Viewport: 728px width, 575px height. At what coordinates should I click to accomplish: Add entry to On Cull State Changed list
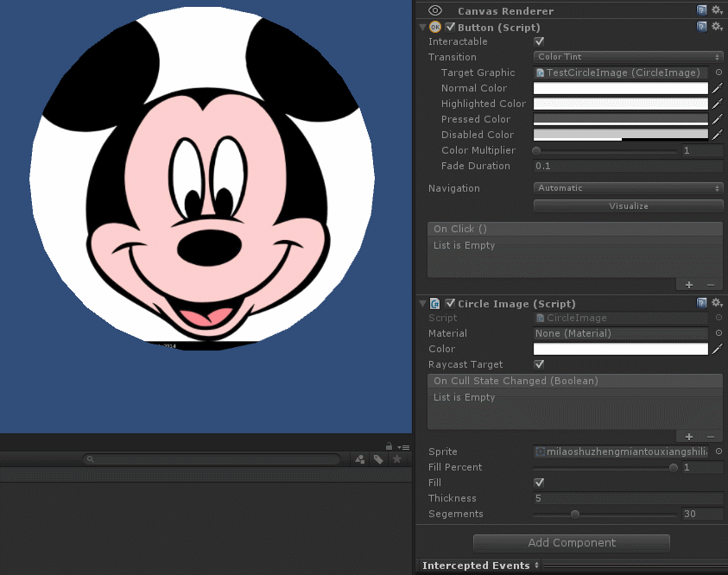[x=689, y=437]
